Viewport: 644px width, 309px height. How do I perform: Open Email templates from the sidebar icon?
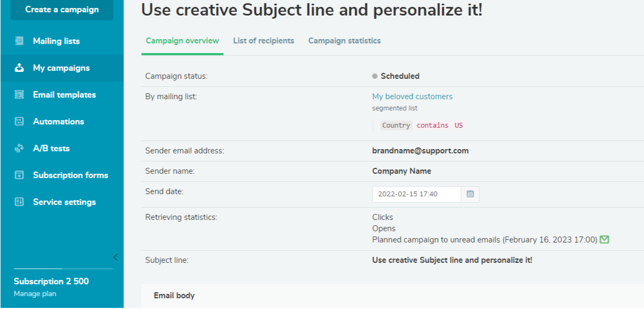20,94
